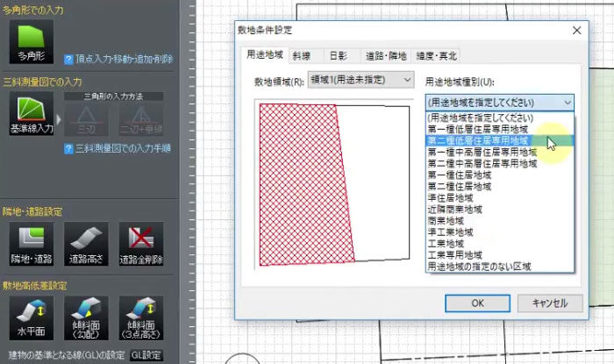
Task: Click the GL設定 button
Action: click(146, 355)
